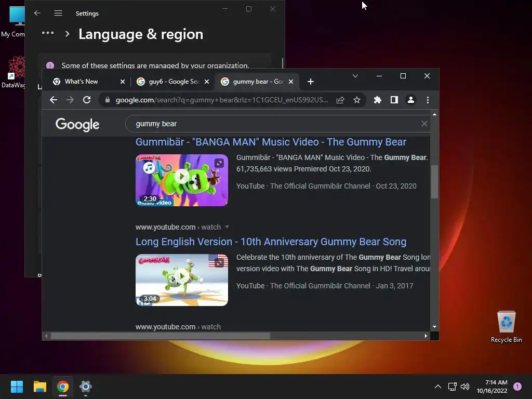Click Chrome icon in taskbar
Image resolution: width=532 pixels, height=399 pixels.
[x=63, y=387]
